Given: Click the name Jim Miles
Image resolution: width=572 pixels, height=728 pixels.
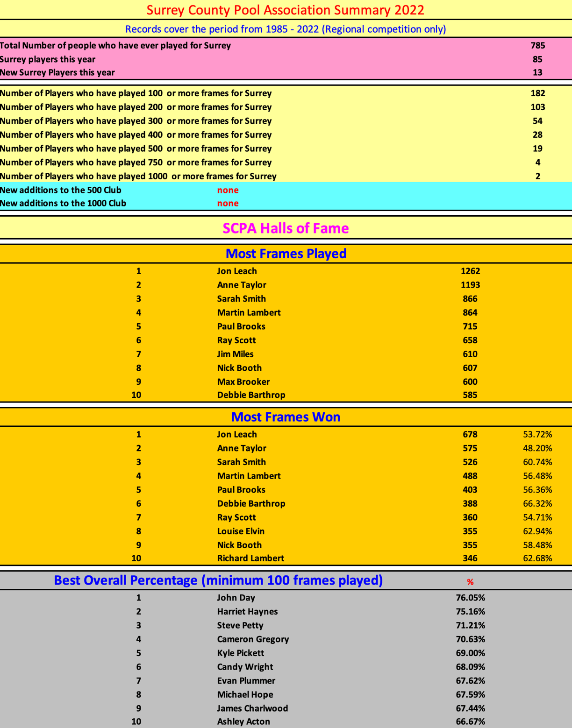Looking at the screenshot, I should point(236,354).
